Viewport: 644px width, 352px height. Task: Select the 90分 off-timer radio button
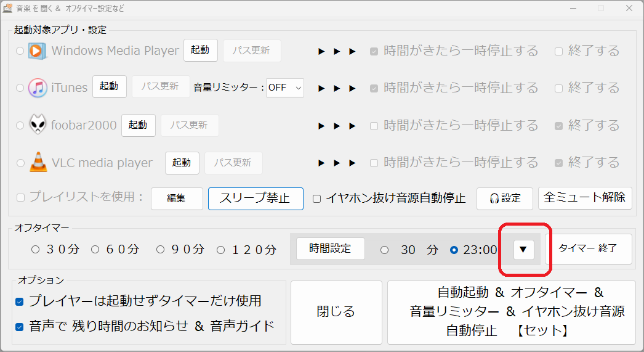coord(160,249)
